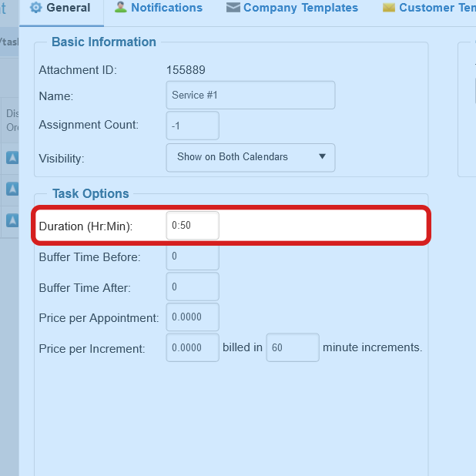The image size is (476, 476).
Task: Select the Buffer Time After field
Action: 193,287
